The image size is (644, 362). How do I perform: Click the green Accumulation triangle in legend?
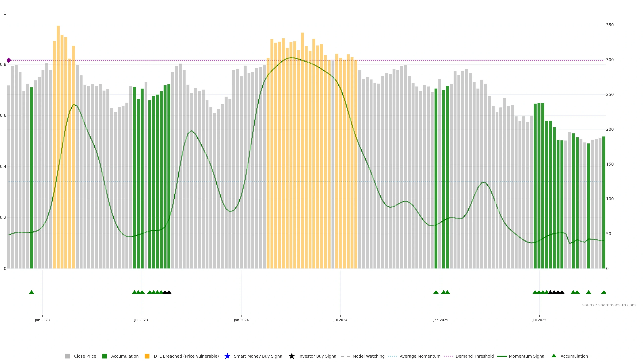[x=554, y=356]
